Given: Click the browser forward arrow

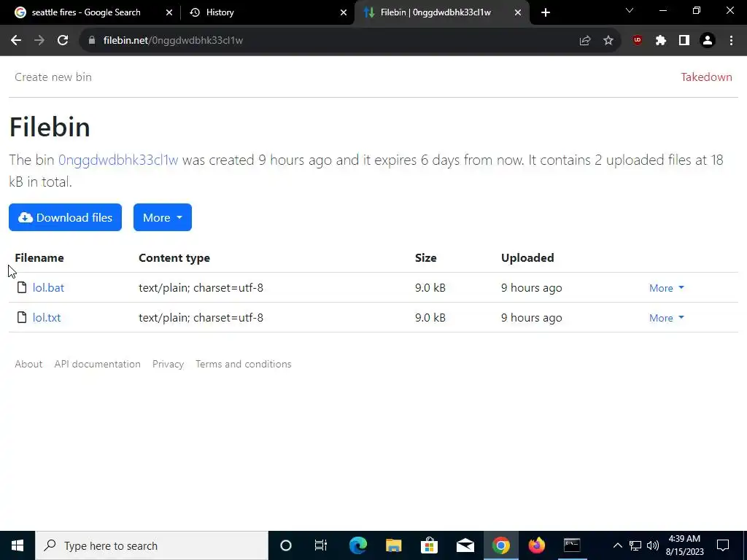Looking at the screenshot, I should tap(39, 41).
